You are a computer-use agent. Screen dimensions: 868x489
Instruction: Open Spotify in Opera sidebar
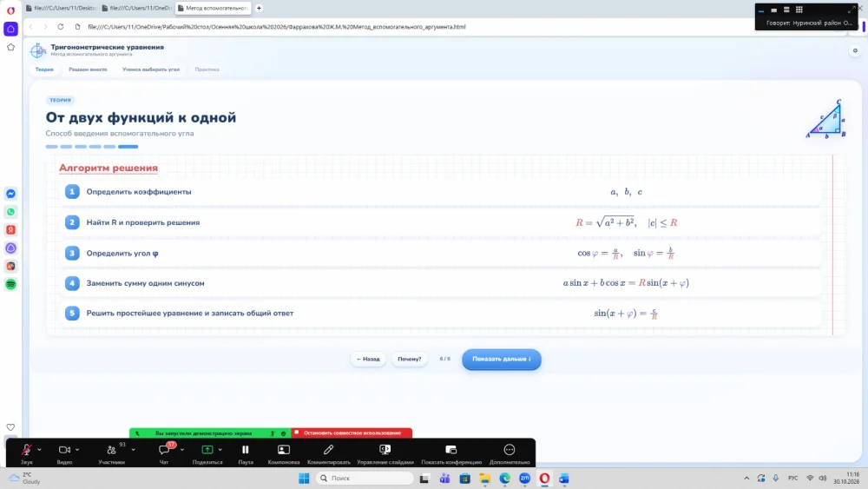[x=10, y=285]
